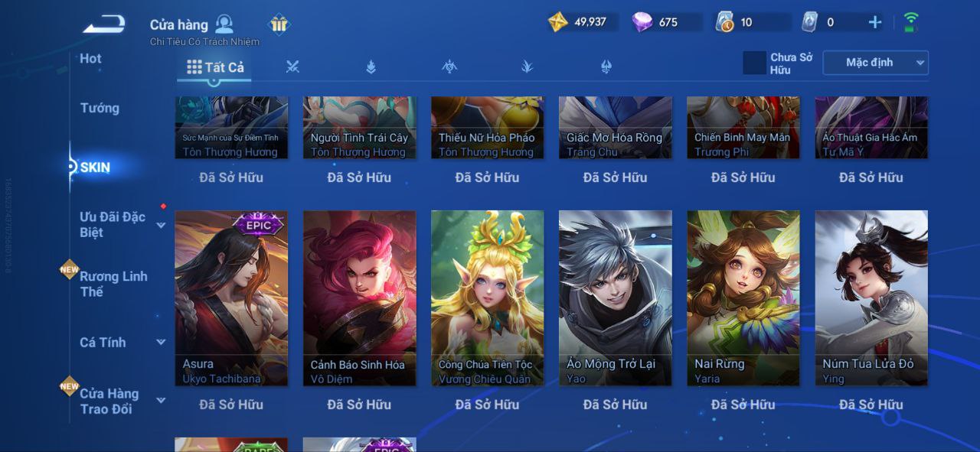Select the fifth class filter icon

[528, 67]
